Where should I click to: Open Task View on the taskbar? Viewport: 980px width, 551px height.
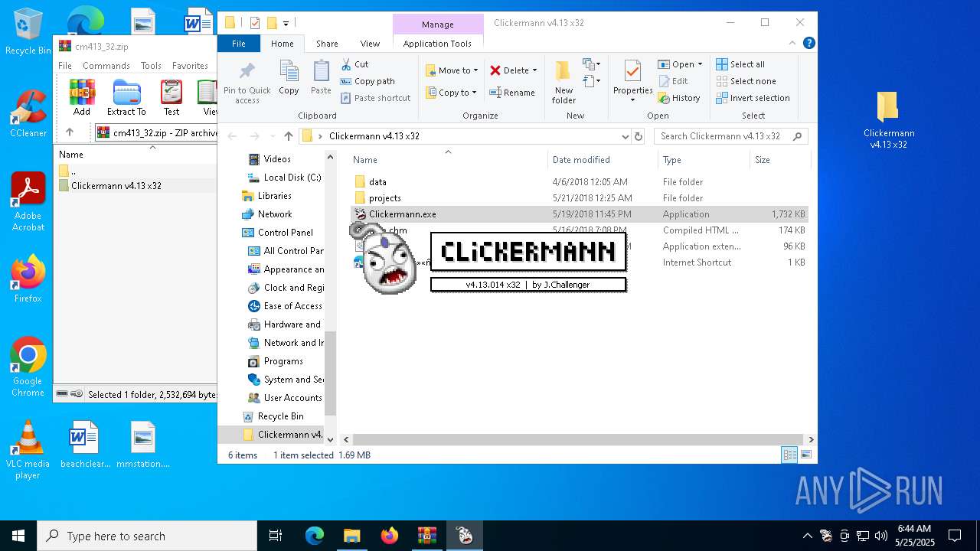[x=276, y=536]
